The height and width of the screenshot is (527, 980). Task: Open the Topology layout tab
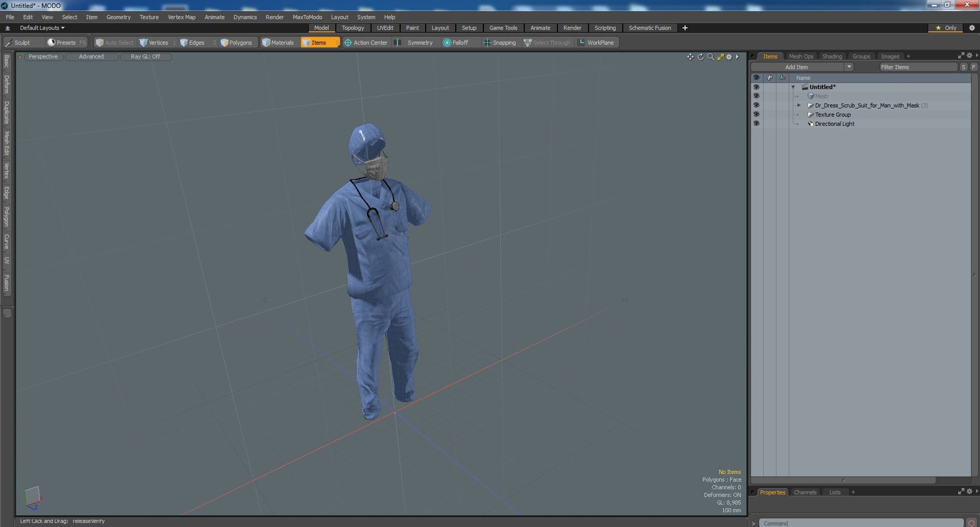(x=353, y=28)
